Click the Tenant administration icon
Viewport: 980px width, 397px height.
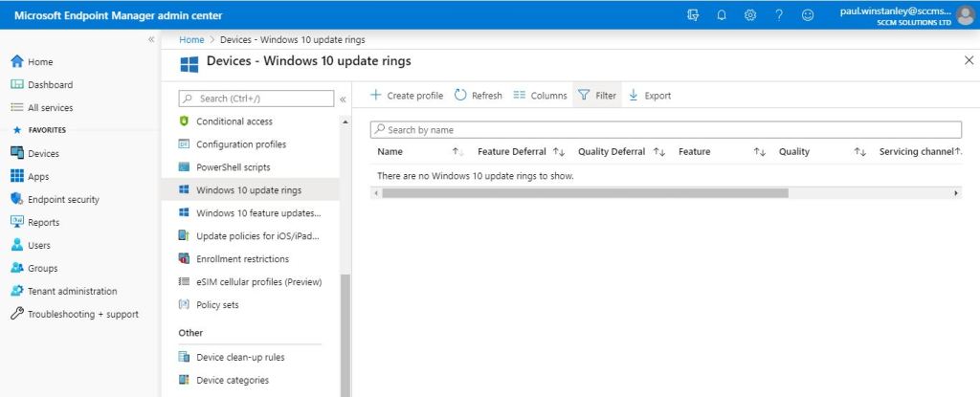pyautogui.click(x=17, y=291)
